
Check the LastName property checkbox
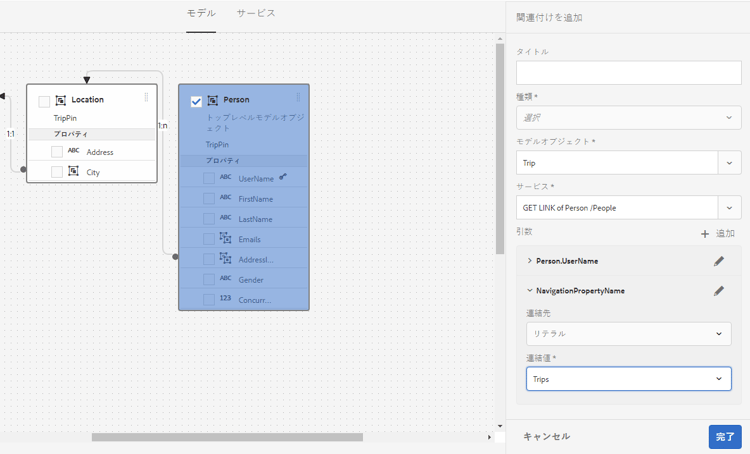pyautogui.click(x=209, y=219)
